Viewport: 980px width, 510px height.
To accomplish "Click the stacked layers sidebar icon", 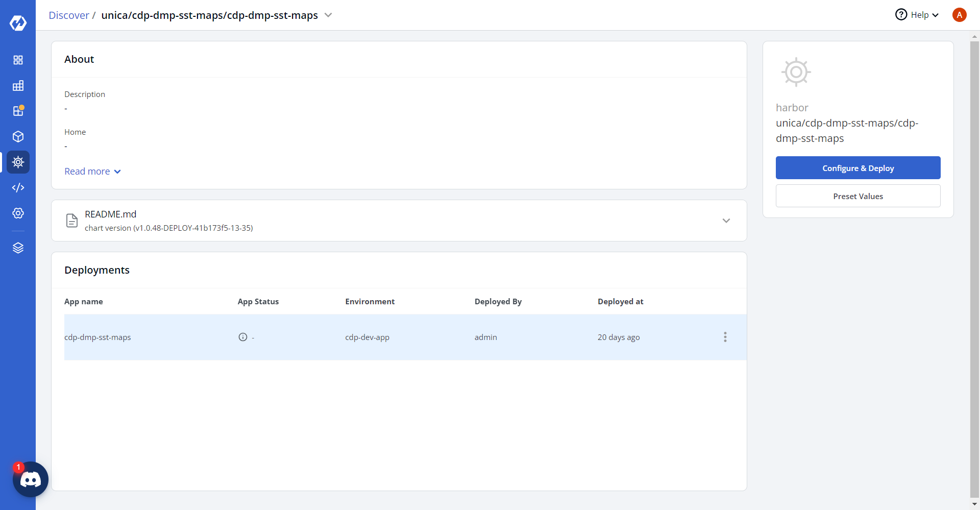I will click(18, 248).
